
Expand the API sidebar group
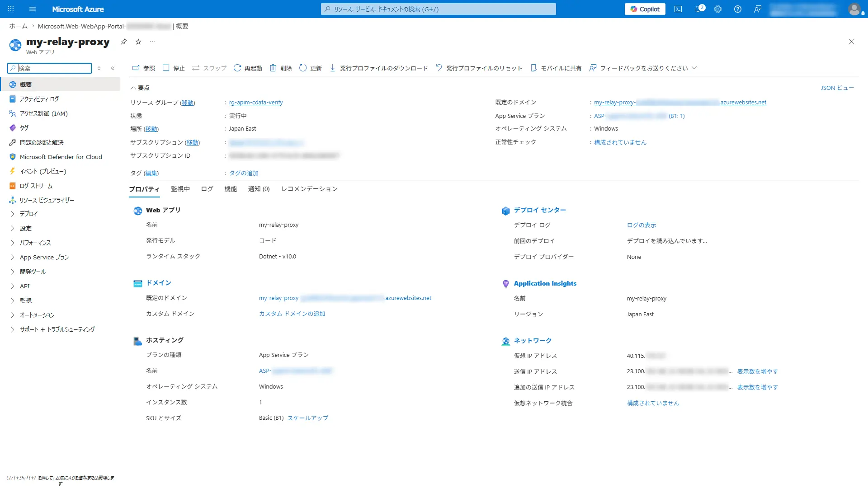(x=60, y=286)
